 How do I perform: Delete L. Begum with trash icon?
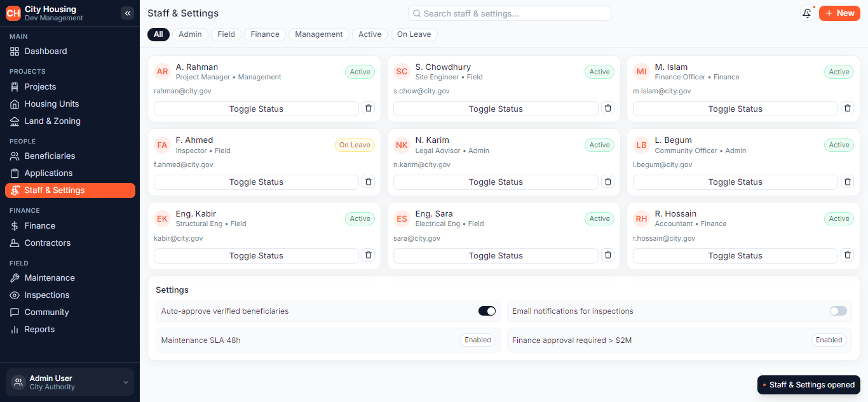pyautogui.click(x=847, y=182)
